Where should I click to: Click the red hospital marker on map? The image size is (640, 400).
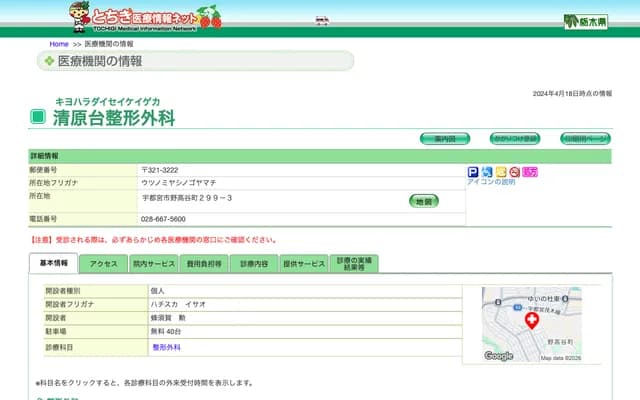click(x=532, y=321)
